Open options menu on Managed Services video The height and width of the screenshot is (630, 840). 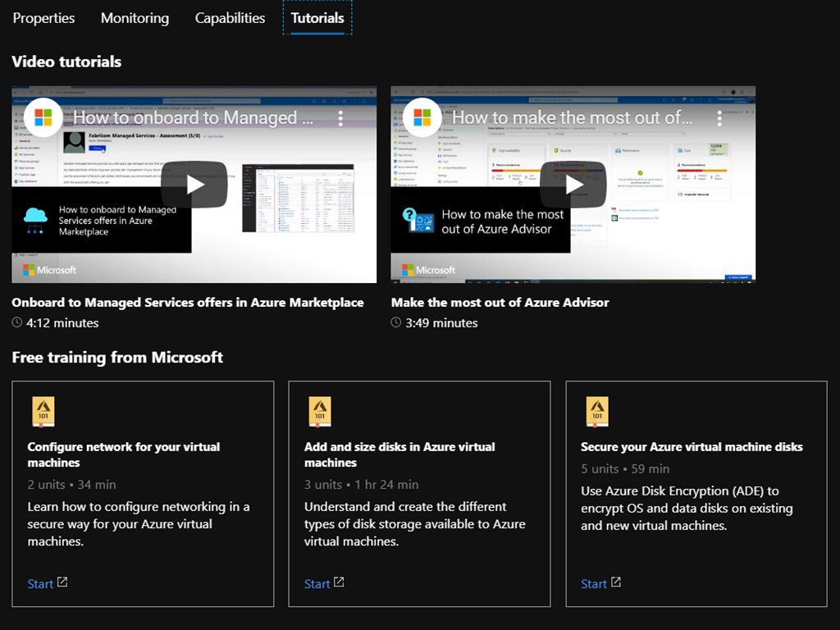tap(340, 118)
